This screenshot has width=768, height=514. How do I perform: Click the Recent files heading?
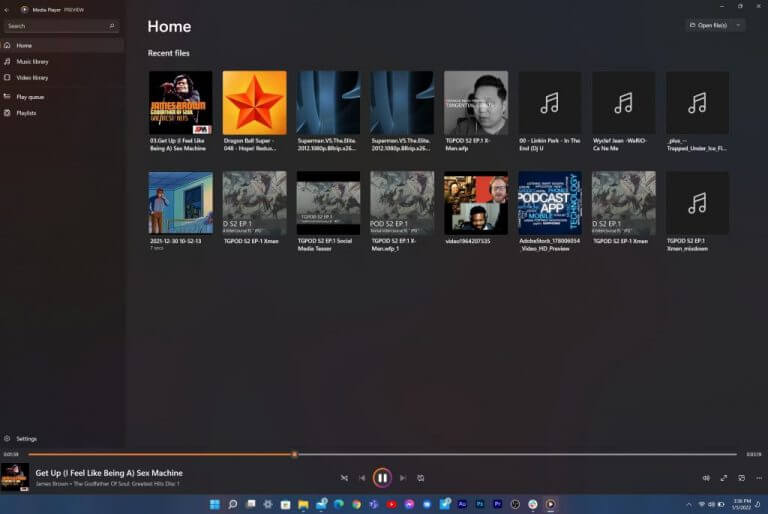click(168, 53)
